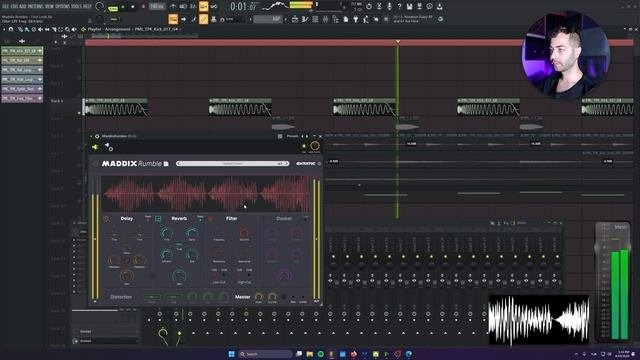Click the orange mix knob in plugin wrapper
Viewport: 640px width, 360px height.
click(315, 146)
